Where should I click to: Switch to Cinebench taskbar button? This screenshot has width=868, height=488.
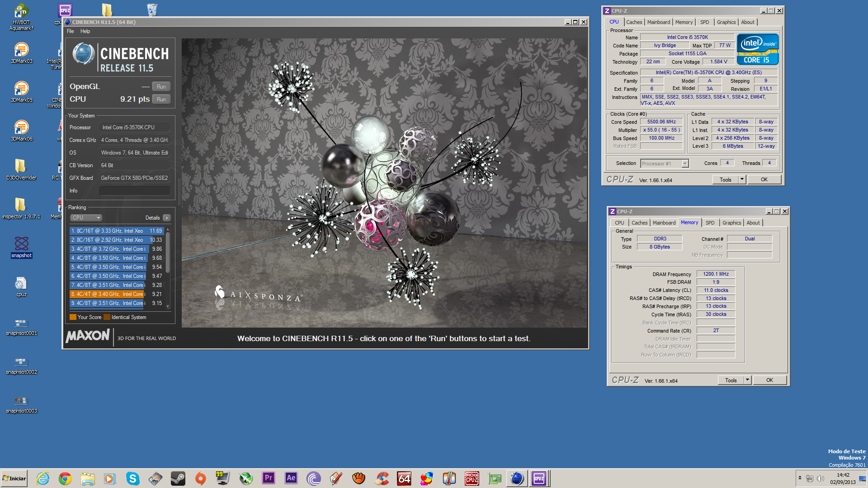[x=517, y=479]
